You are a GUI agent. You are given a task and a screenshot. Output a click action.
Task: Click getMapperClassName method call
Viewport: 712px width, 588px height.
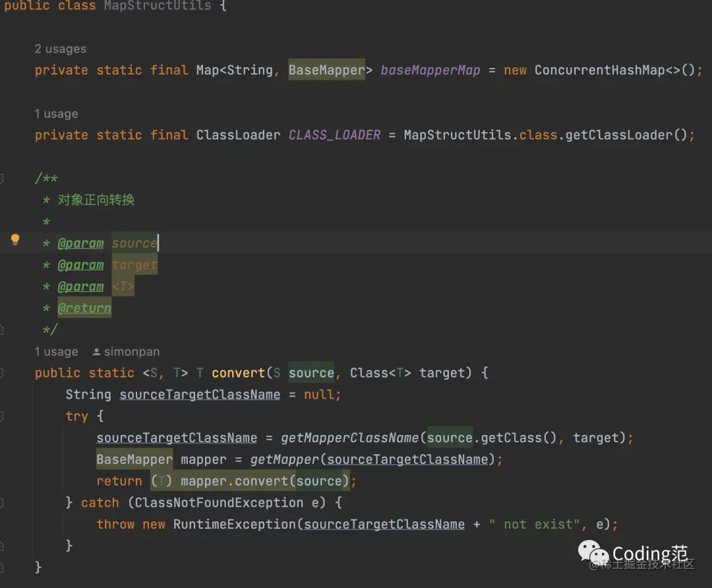(349, 438)
